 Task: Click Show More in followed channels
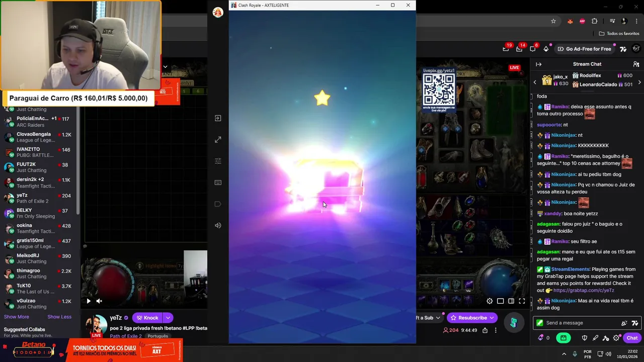pyautogui.click(x=17, y=317)
